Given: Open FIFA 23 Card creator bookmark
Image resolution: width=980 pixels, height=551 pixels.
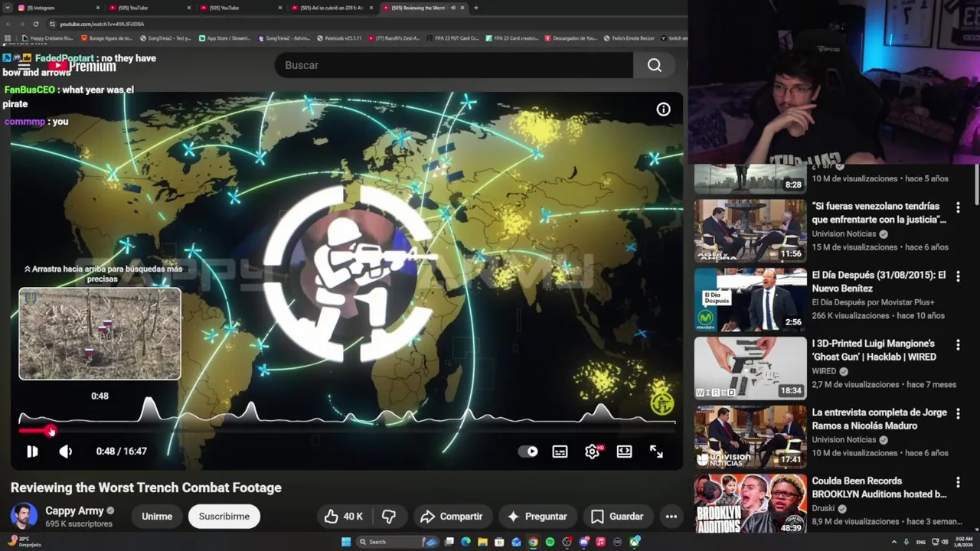Looking at the screenshot, I should coord(511,38).
